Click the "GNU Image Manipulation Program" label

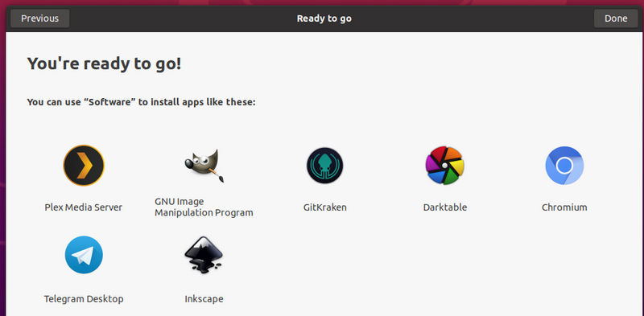click(x=204, y=207)
